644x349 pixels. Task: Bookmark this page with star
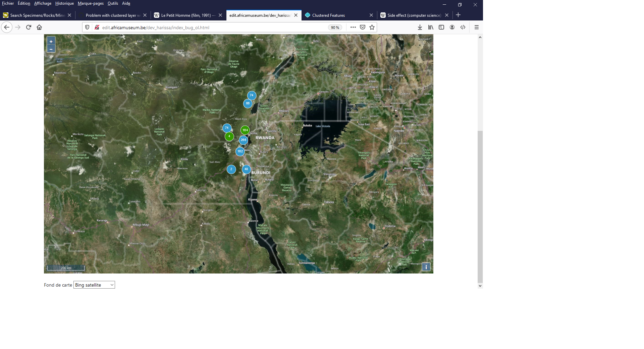372,27
